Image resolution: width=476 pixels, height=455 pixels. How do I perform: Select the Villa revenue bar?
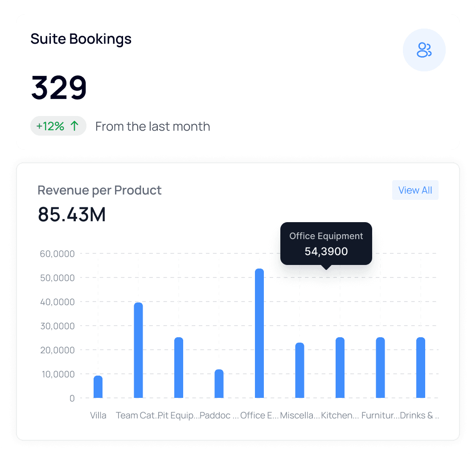[x=98, y=387]
